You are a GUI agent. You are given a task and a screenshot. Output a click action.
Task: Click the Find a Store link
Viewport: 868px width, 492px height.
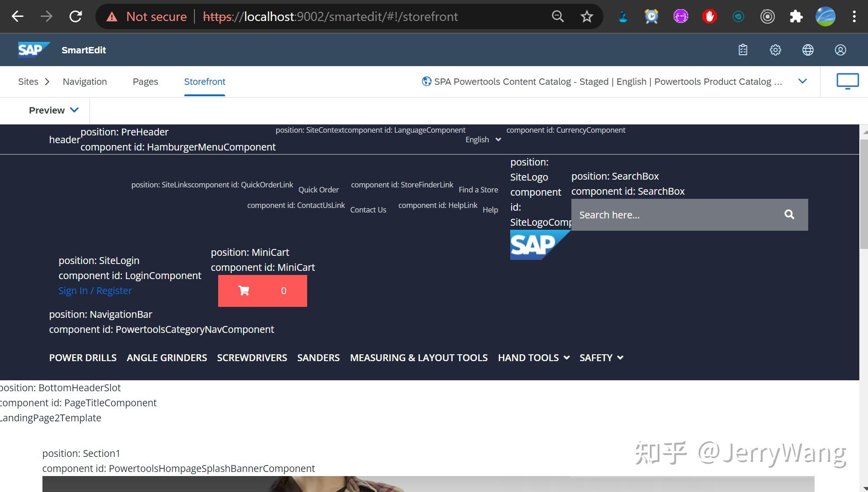[x=478, y=189]
